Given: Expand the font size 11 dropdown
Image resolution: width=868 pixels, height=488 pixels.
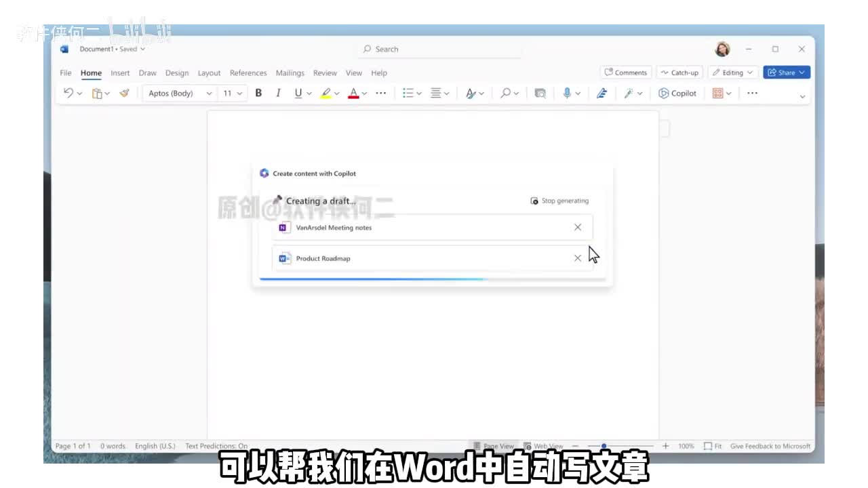Looking at the screenshot, I should pyautogui.click(x=233, y=94).
